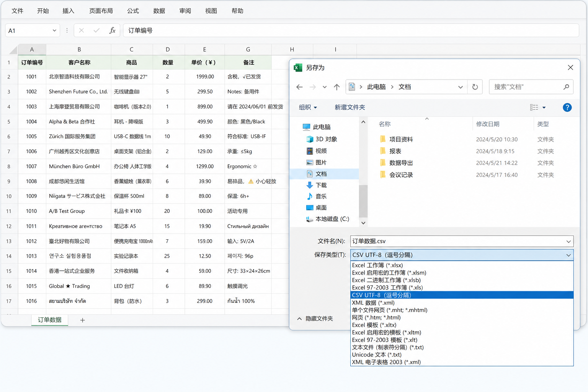The height and width of the screenshot is (392, 588).
Task: Select 此电脑 in navigation pane
Action: coord(317,127)
